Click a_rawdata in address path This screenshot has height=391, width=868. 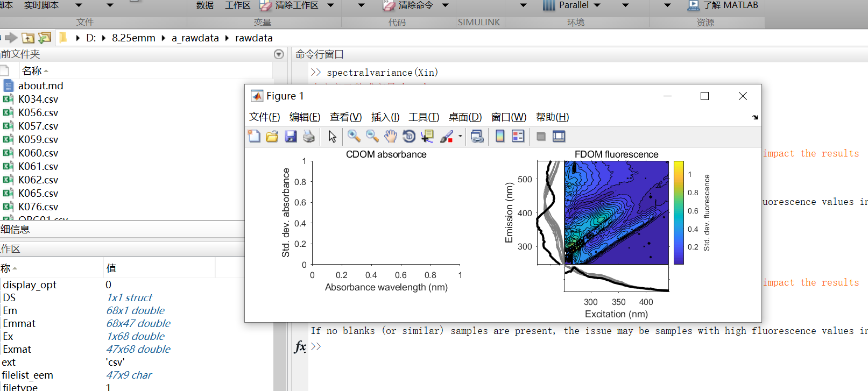click(195, 38)
